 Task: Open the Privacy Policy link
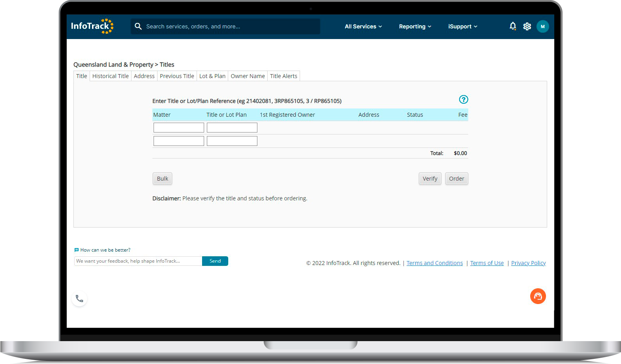pos(528,263)
